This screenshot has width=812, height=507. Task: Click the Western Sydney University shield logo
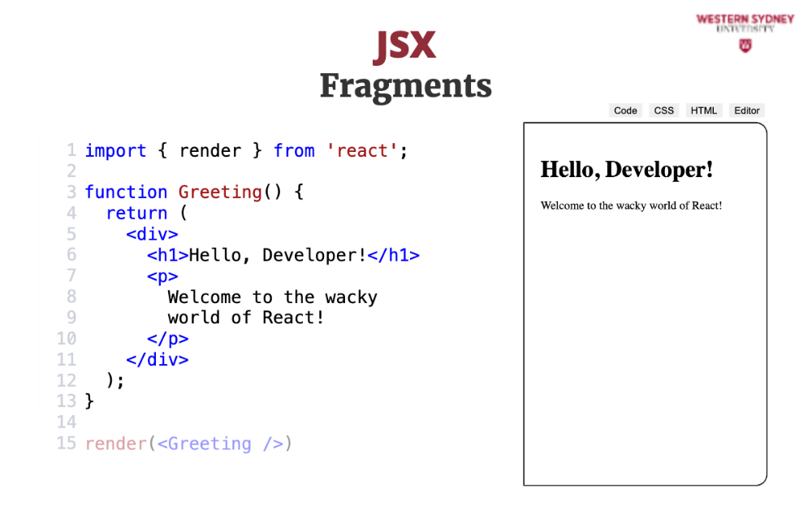click(745, 45)
